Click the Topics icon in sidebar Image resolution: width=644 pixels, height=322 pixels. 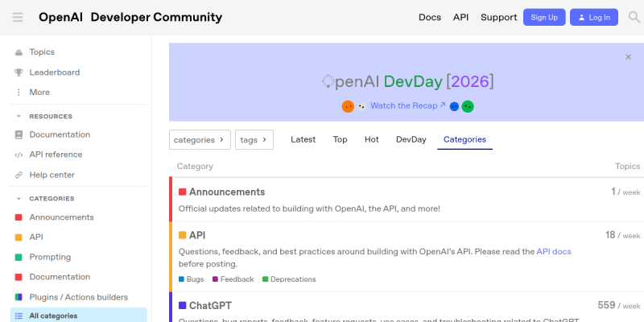(x=19, y=52)
